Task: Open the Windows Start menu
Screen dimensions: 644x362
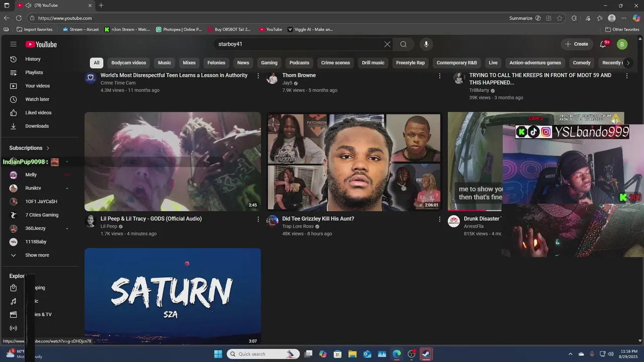Action: click(218, 354)
